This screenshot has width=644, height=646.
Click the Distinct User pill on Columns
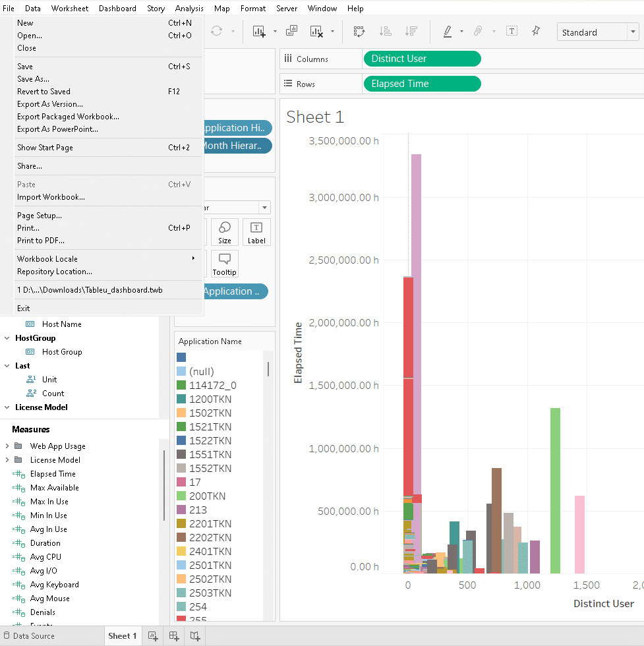[x=423, y=59]
